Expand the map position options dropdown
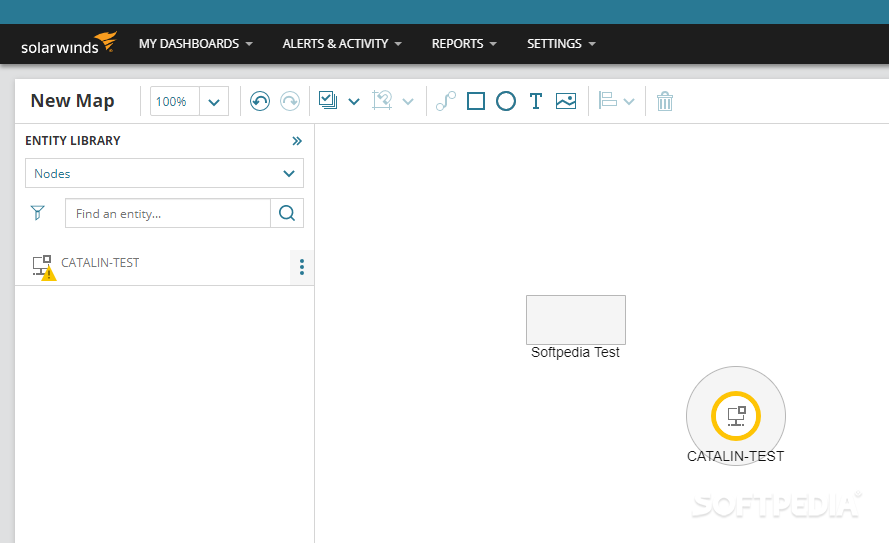Image resolution: width=889 pixels, height=543 pixels. (408, 102)
